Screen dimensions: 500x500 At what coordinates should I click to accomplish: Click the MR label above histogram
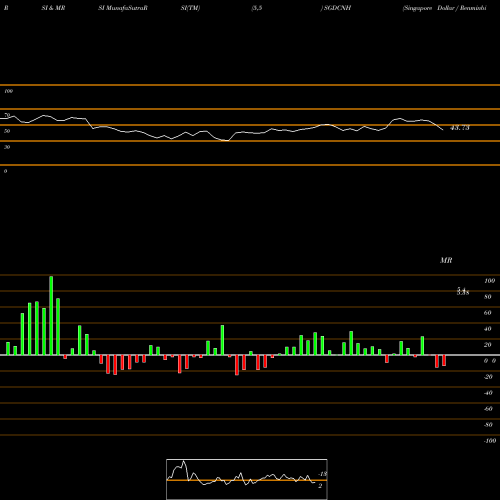pyautogui.click(x=446, y=260)
